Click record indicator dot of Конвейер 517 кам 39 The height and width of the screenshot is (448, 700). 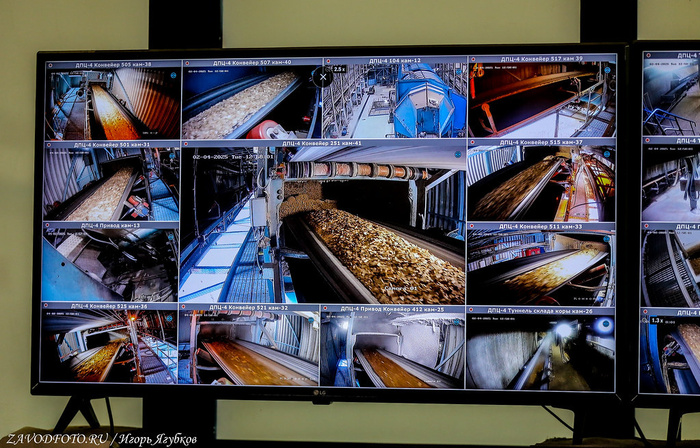pyautogui.click(x=472, y=59)
